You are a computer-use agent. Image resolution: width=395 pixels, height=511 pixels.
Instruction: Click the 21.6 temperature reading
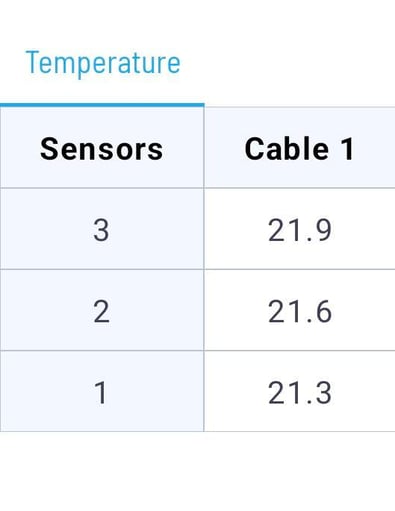pyautogui.click(x=299, y=310)
